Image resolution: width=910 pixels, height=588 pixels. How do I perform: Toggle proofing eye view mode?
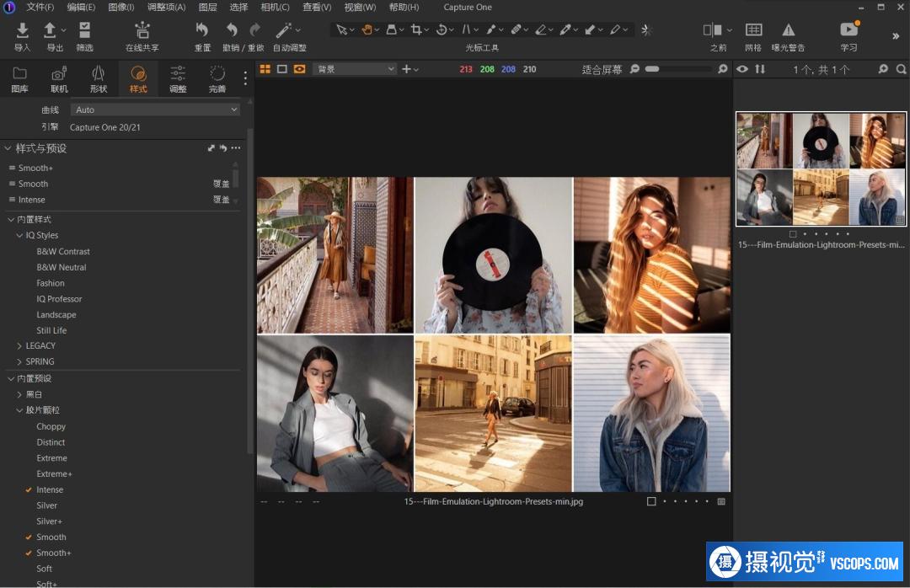(x=299, y=69)
